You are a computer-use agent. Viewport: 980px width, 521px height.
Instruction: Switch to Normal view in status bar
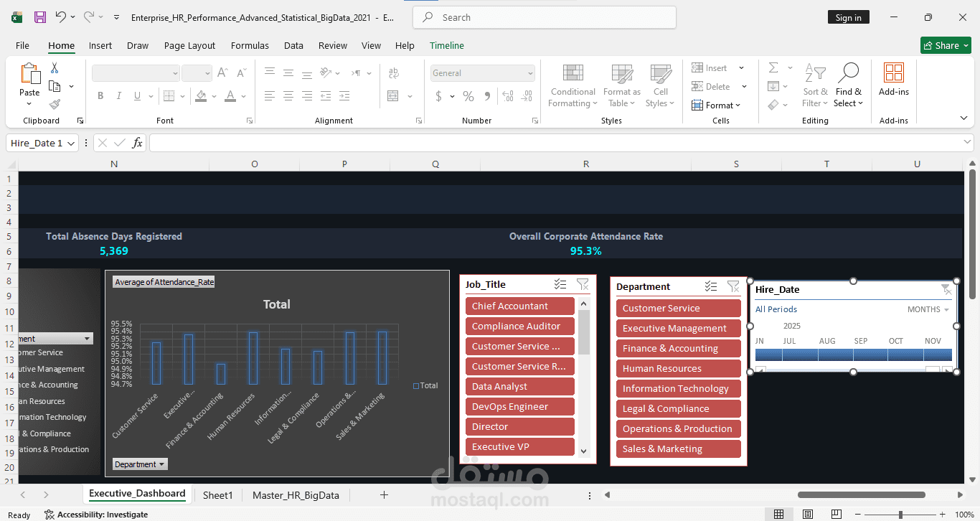778,515
